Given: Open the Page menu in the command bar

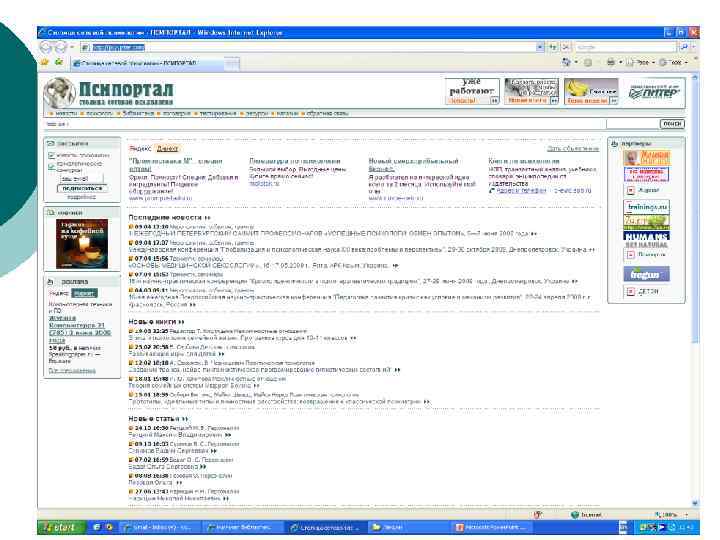Looking at the screenshot, I should 641,62.
